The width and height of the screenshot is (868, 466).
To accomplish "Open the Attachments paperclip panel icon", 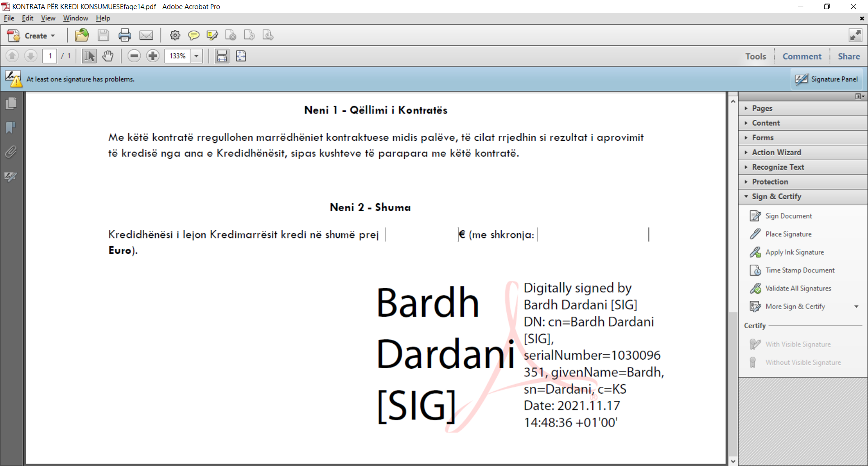I will point(11,152).
